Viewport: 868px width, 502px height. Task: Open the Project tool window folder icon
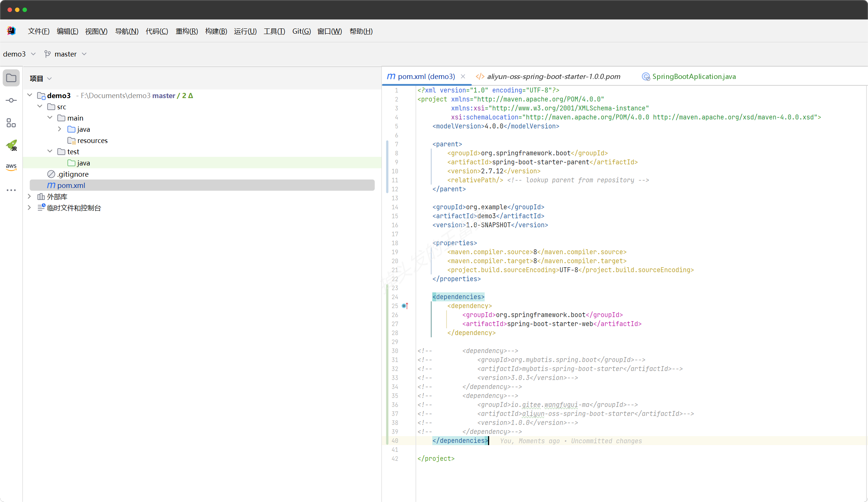pyautogui.click(x=11, y=78)
